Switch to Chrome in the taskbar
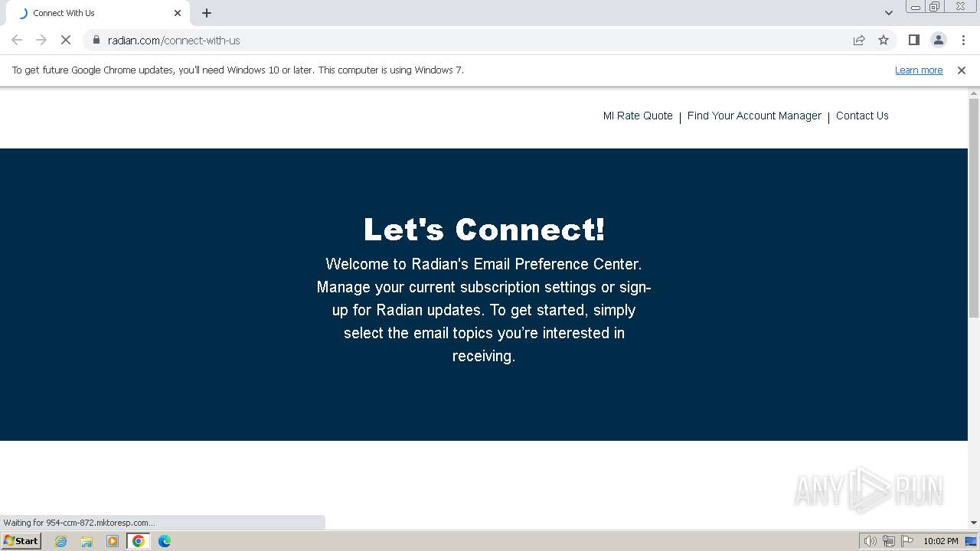 (139, 541)
